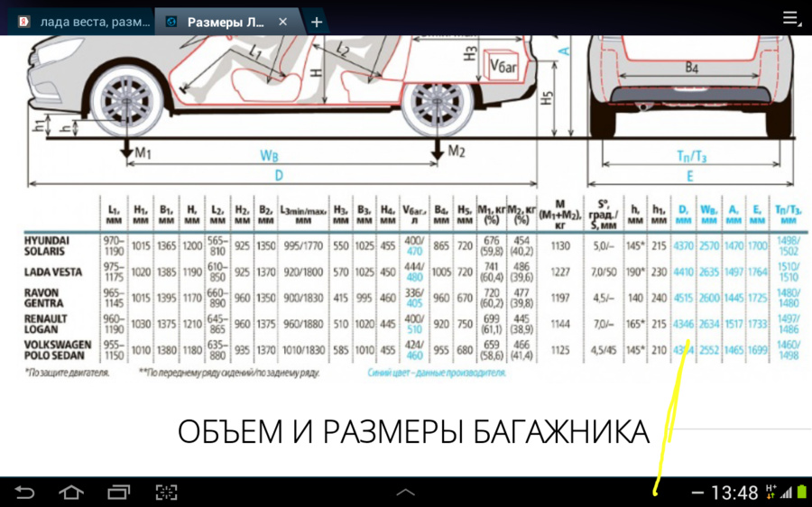Viewport: 812px width, 507px height.
Task: Click the Renault Logan length value 4346
Action: point(683,324)
